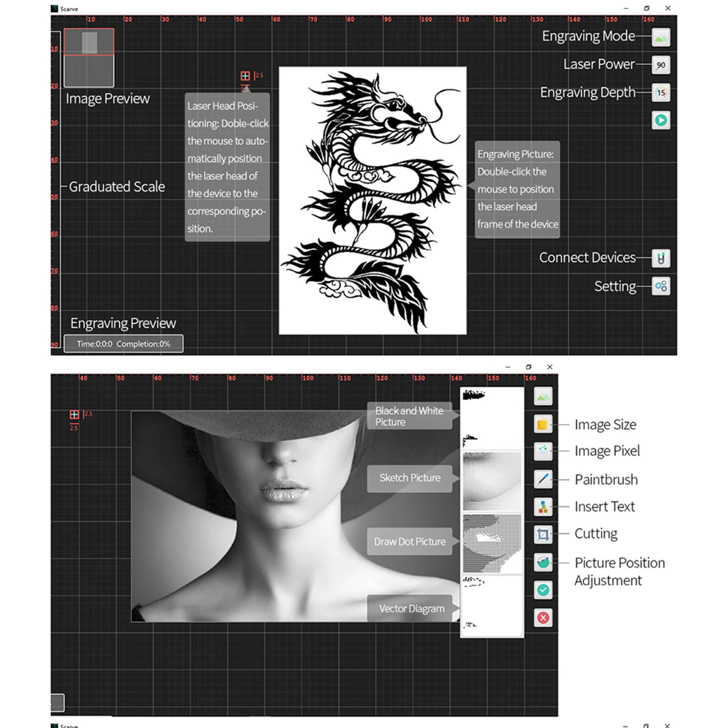Screen dimensions: 728x728
Task: Activate the Cutting crop tool
Action: [543, 534]
